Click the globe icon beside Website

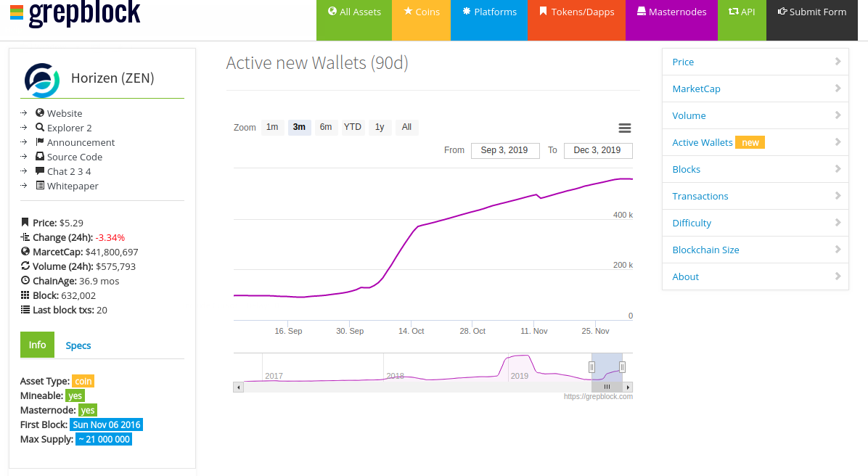pyautogui.click(x=40, y=112)
